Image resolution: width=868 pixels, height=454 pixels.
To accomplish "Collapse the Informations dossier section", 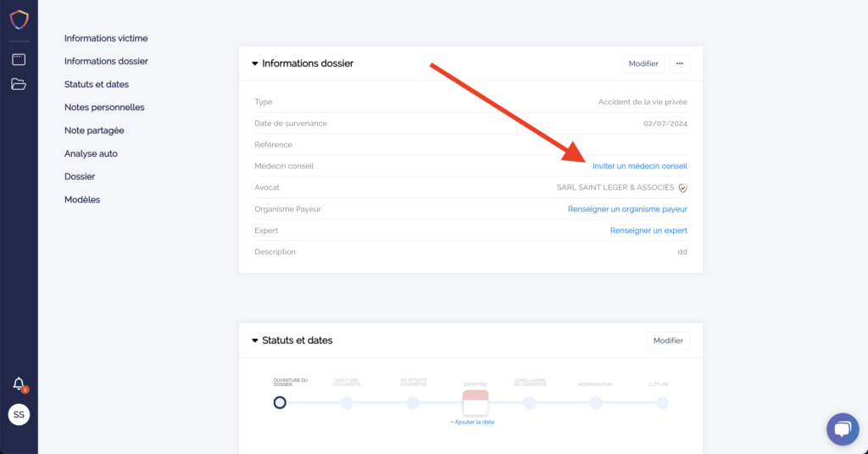I will point(255,64).
